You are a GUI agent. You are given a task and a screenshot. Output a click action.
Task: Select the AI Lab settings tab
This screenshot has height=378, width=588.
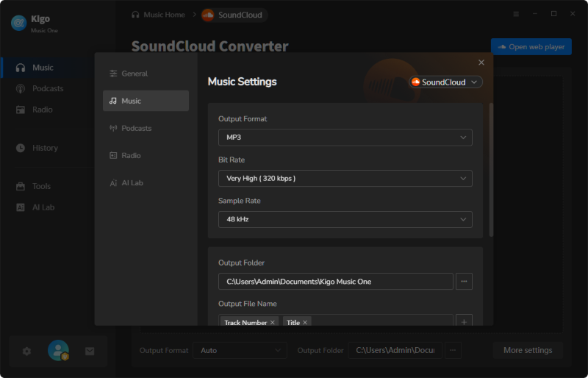point(146,183)
